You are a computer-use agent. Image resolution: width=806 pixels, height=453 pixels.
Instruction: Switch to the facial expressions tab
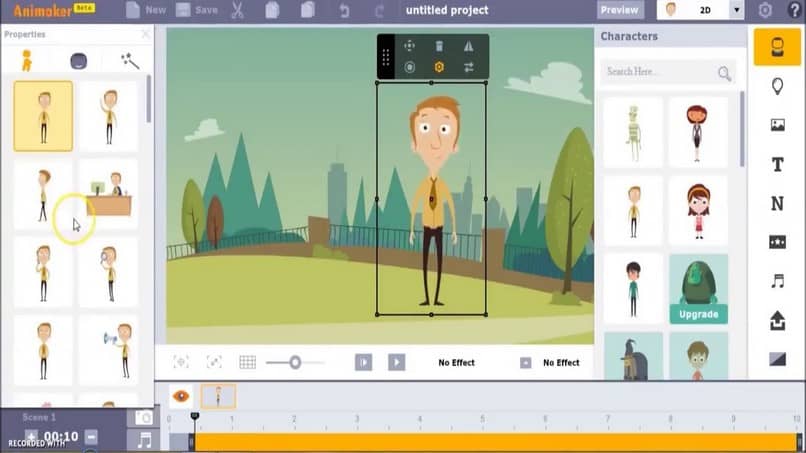click(x=78, y=61)
